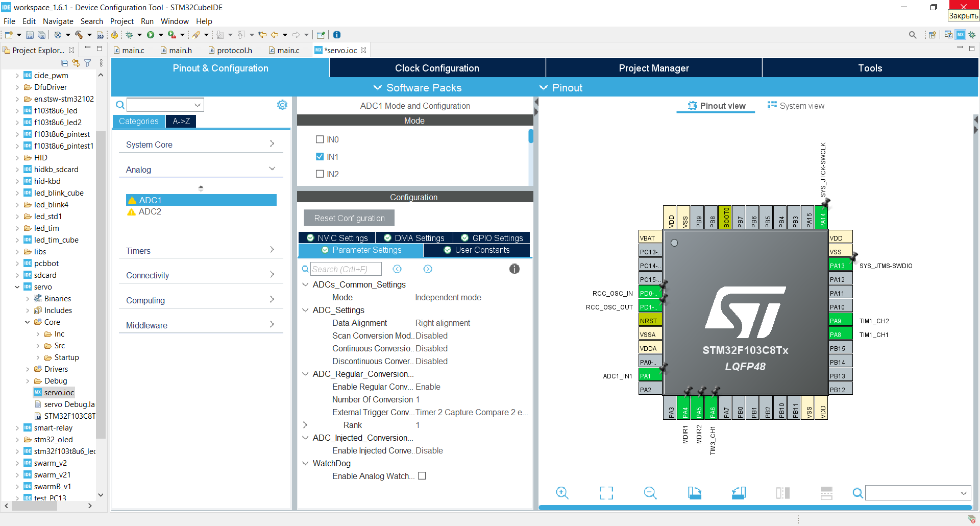Open the protocol.h editor tab
This screenshot has width=980, height=526.
(x=230, y=50)
